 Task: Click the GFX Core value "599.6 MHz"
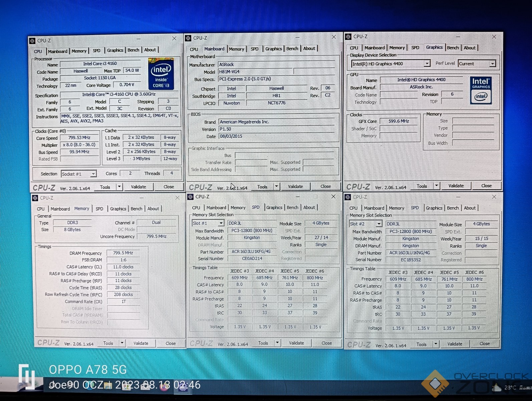(x=398, y=121)
